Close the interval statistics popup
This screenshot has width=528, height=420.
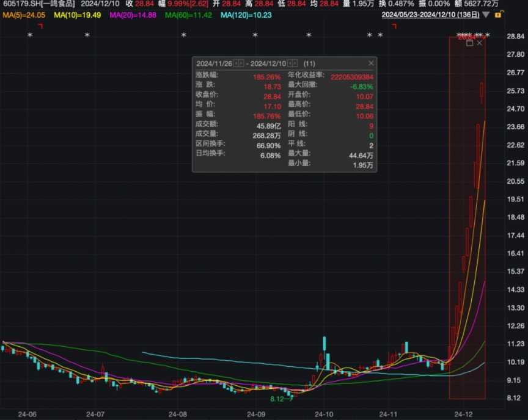(370, 63)
